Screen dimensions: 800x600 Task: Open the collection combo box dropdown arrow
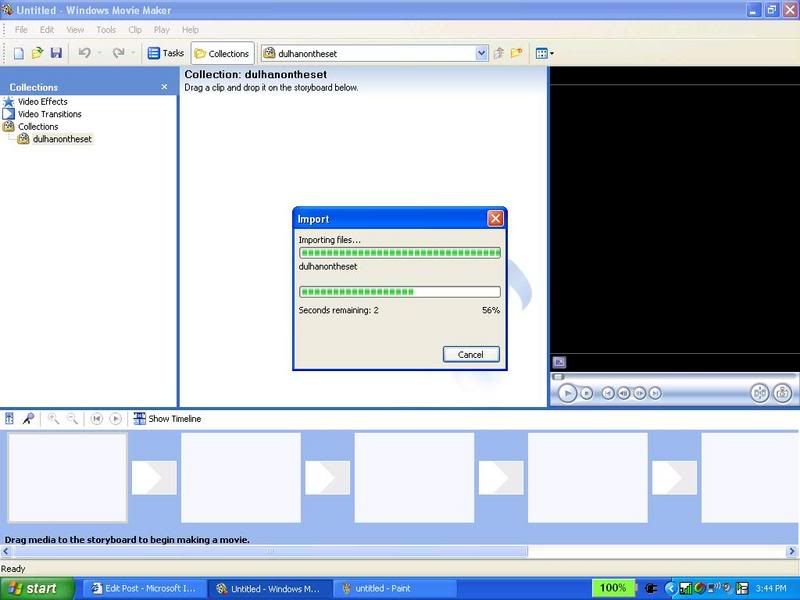click(481, 53)
